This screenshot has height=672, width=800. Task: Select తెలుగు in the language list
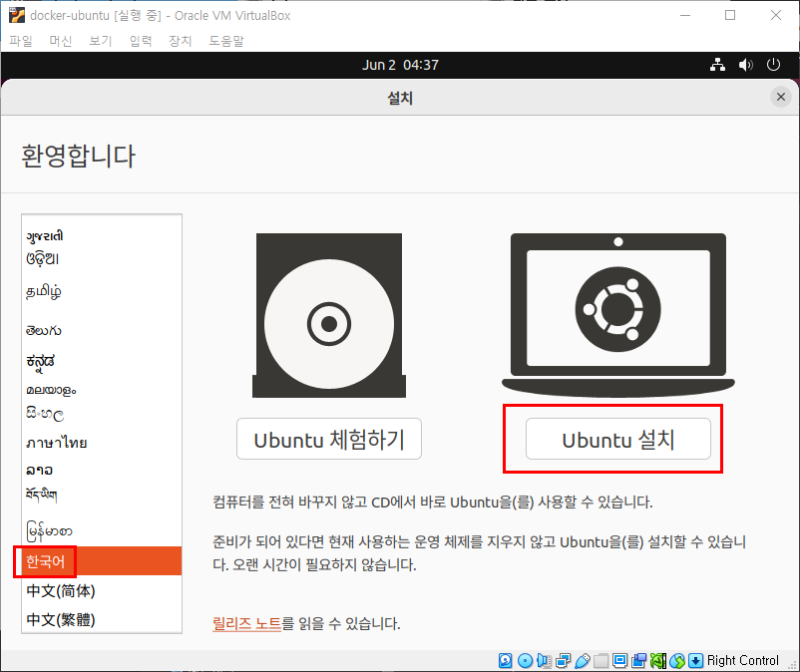(x=102, y=330)
